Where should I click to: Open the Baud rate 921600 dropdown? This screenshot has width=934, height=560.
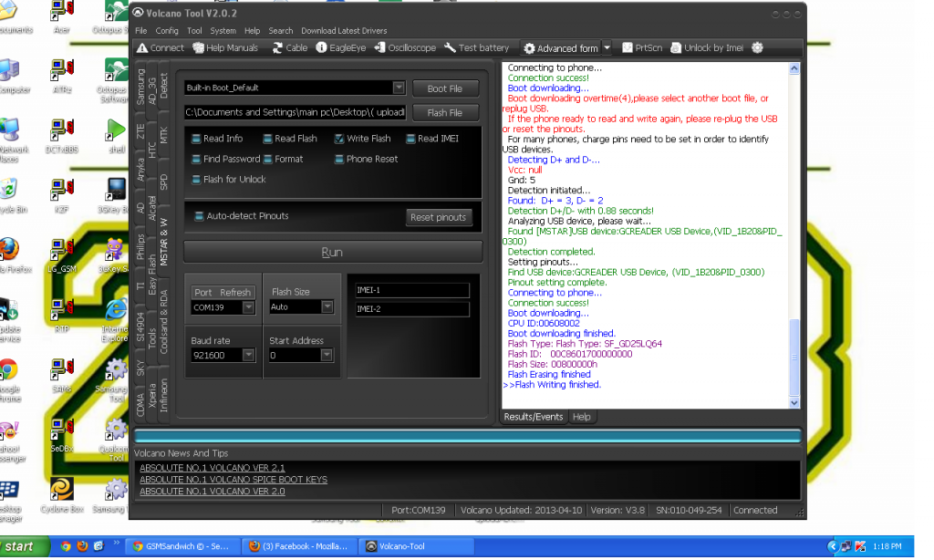(x=248, y=356)
